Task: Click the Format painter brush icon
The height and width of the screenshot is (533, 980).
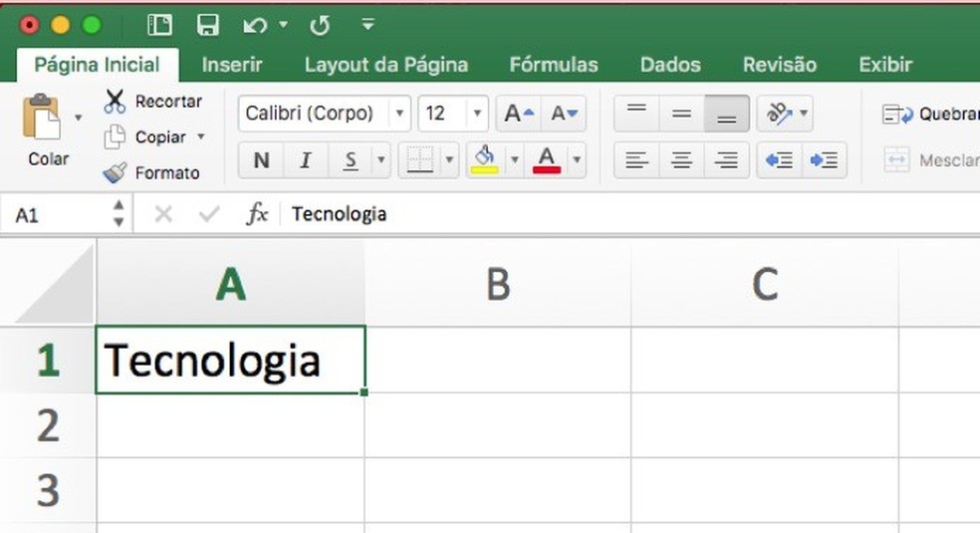Action: [x=116, y=172]
